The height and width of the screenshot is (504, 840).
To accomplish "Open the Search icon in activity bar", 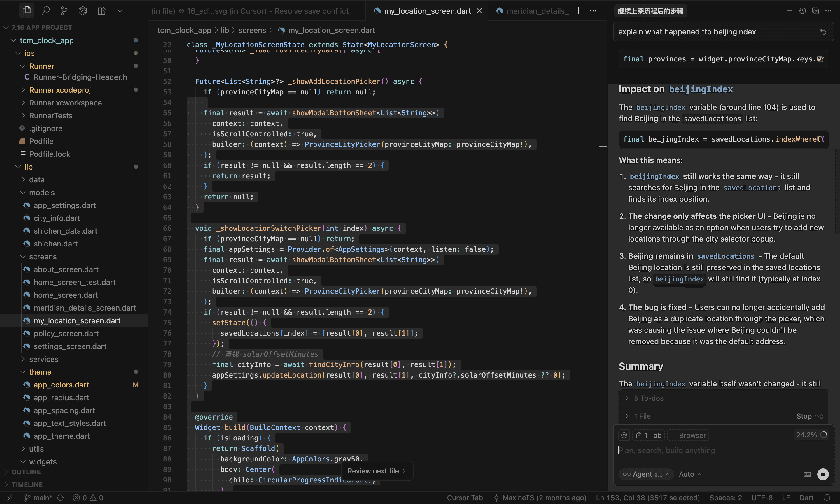I will 45,11.
